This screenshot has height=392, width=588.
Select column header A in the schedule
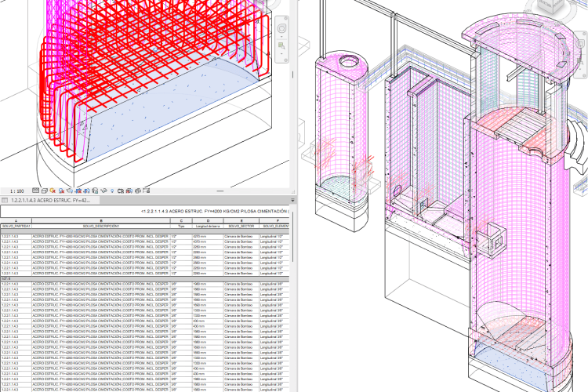pyautogui.click(x=16, y=221)
